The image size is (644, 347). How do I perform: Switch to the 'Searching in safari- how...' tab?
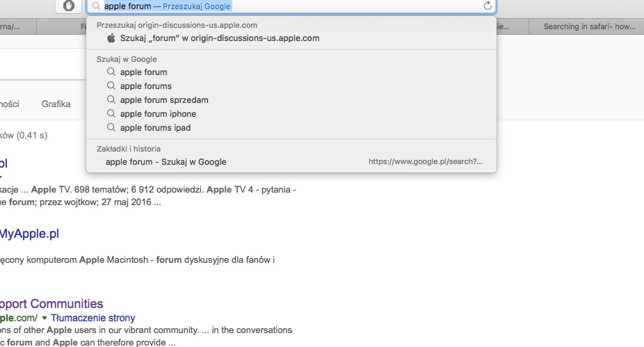coord(586,26)
